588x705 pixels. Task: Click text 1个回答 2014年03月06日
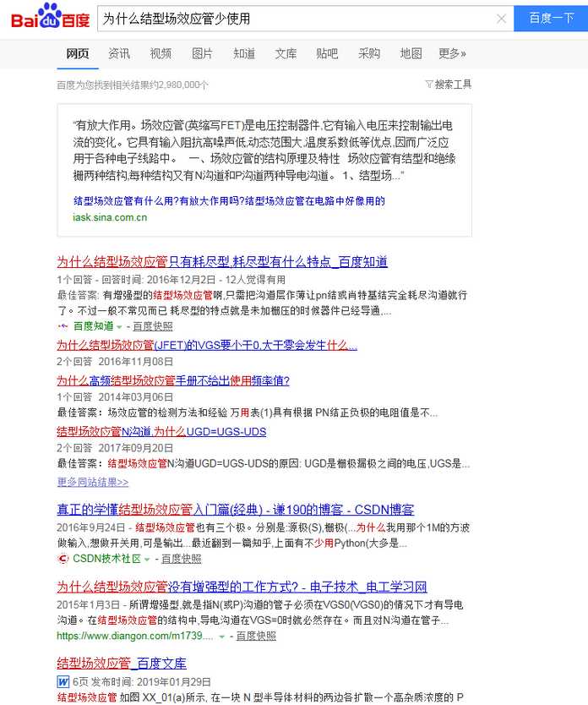(115, 397)
